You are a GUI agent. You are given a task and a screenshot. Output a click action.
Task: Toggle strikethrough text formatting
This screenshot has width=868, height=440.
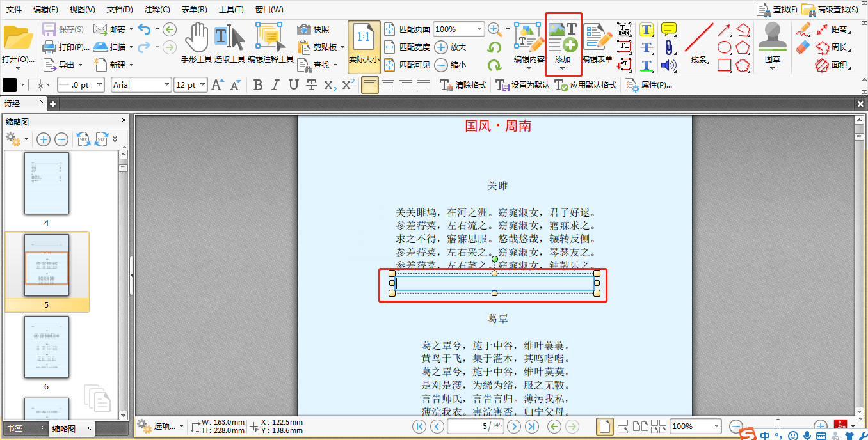pyautogui.click(x=312, y=85)
